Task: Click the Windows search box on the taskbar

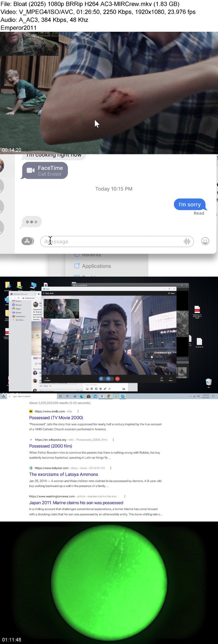Action: point(32,396)
